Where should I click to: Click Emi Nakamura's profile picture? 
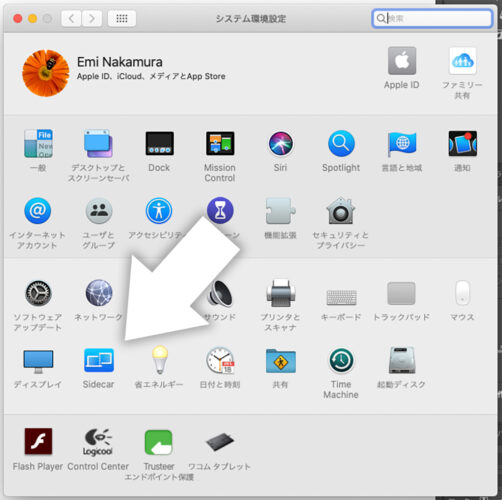tap(46, 73)
